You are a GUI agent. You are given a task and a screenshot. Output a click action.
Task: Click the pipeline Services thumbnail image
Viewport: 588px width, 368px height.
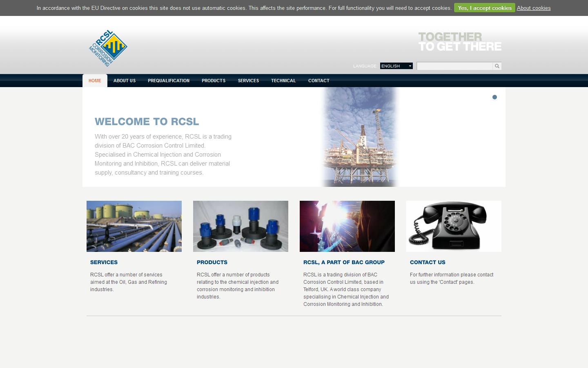point(134,226)
